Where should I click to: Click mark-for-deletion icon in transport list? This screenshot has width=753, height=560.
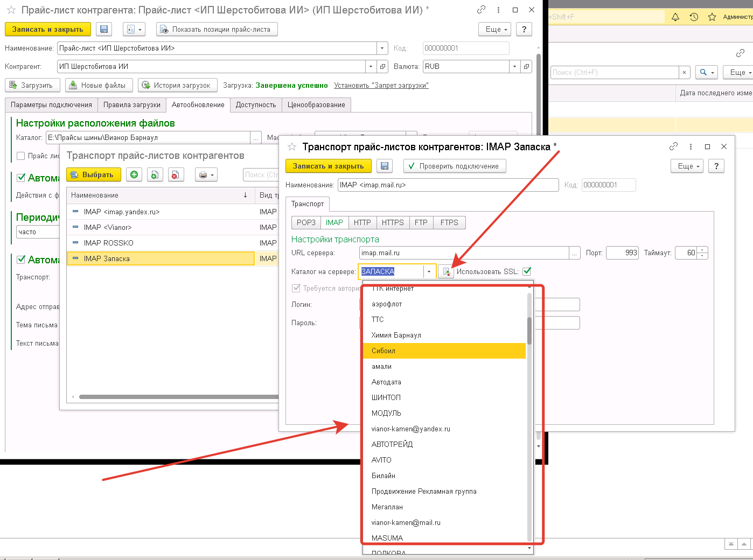tap(175, 174)
